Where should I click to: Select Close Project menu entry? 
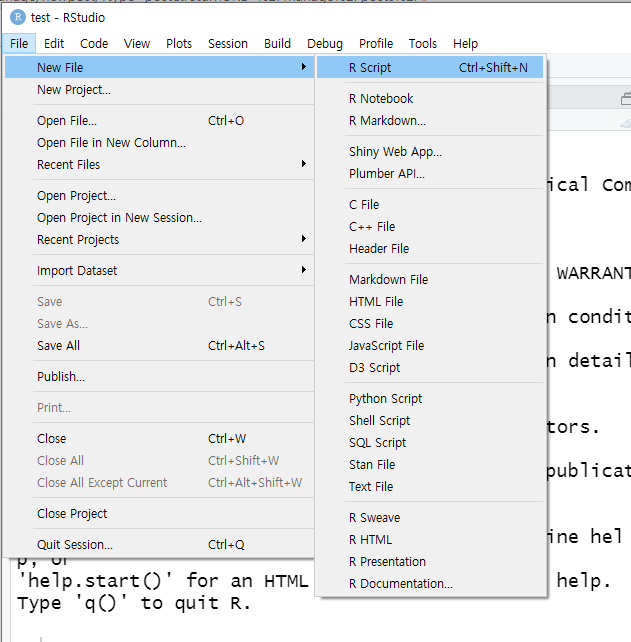click(x=159, y=513)
